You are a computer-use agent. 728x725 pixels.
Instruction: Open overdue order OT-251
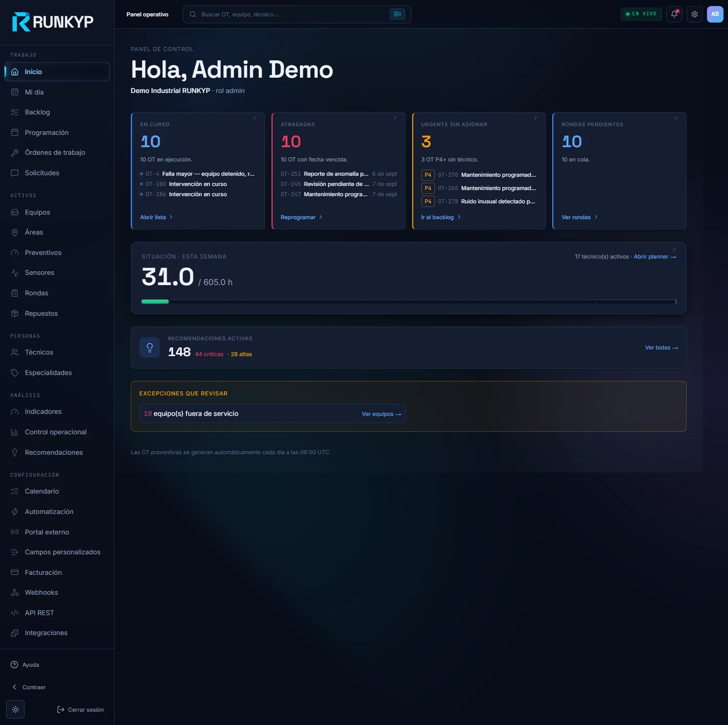tap(339, 174)
